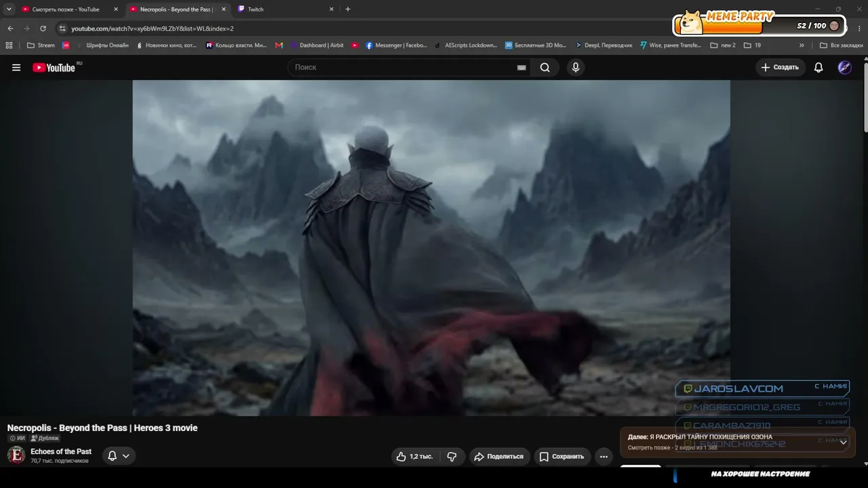Open the Stream bookmarks folder
Screen dimensions: 868x488
point(41,45)
